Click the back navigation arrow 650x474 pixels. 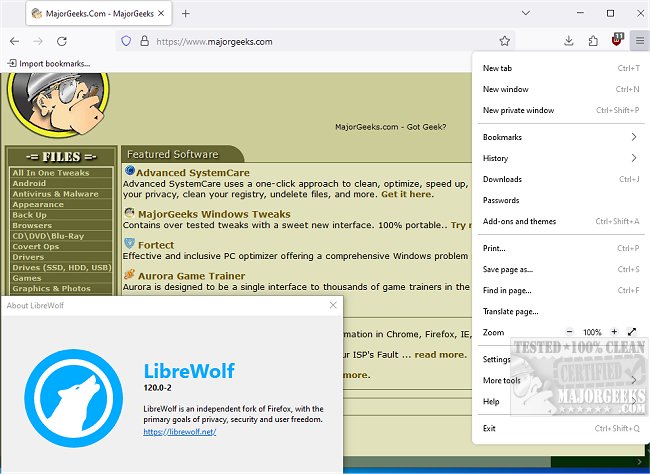click(14, 41)
